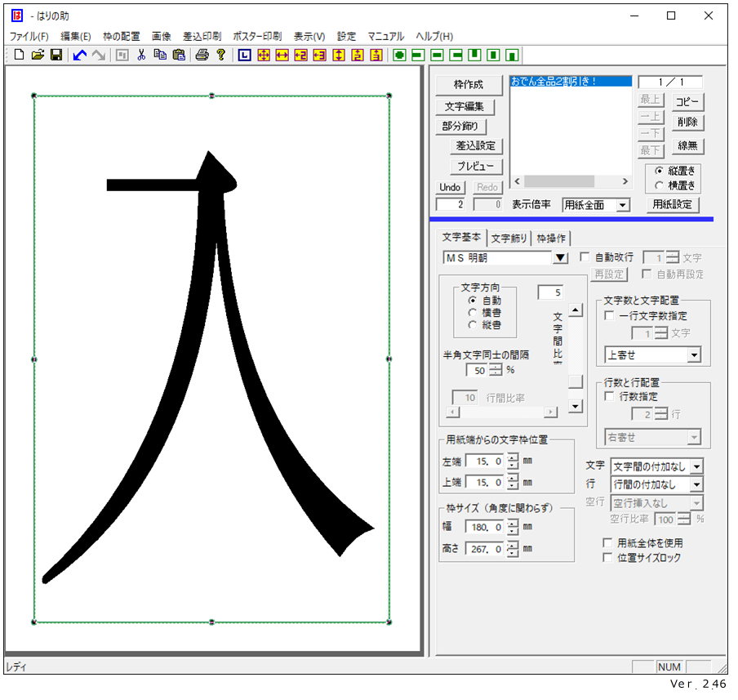
Task: Click the yellow up-arrow 2 icon
Action: pyautogui.click(x=358, y=55)
